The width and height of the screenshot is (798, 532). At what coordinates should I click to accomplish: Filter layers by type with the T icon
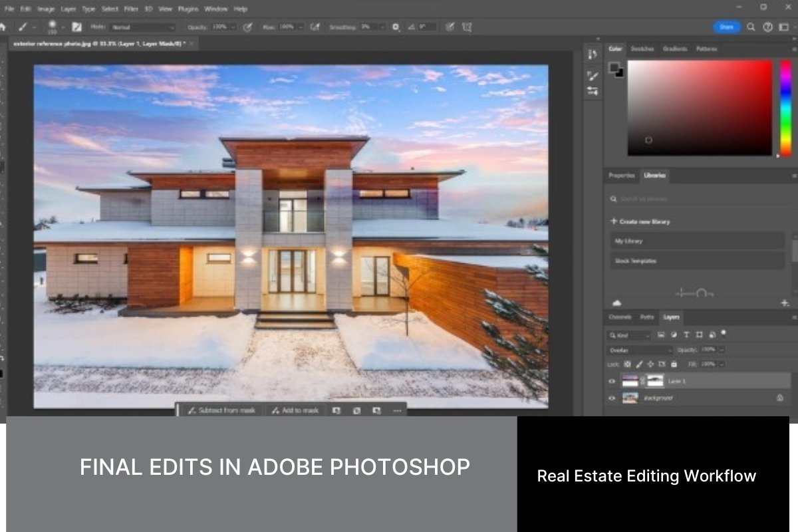[x=686, y=334]
